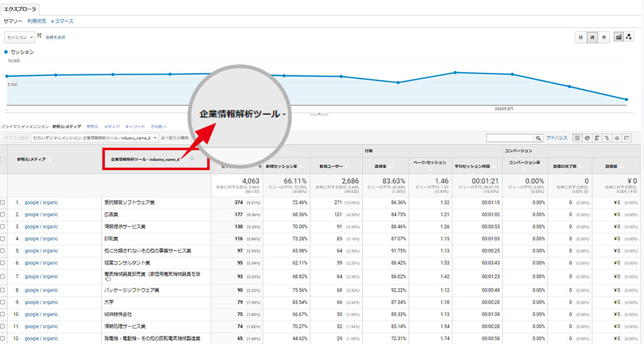The image size is (644, 344).
Task: Open the セッション metric dropdown
Action: [x=20, y=37]
